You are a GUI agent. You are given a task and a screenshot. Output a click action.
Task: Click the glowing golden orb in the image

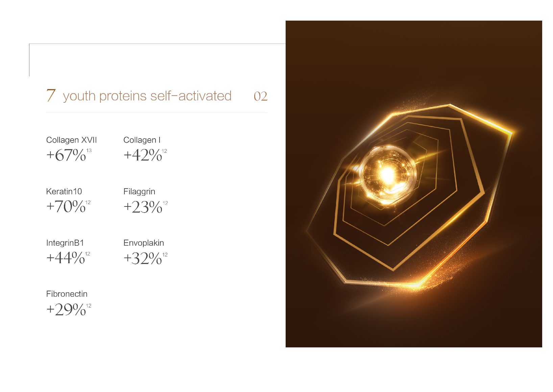[388, 175]
